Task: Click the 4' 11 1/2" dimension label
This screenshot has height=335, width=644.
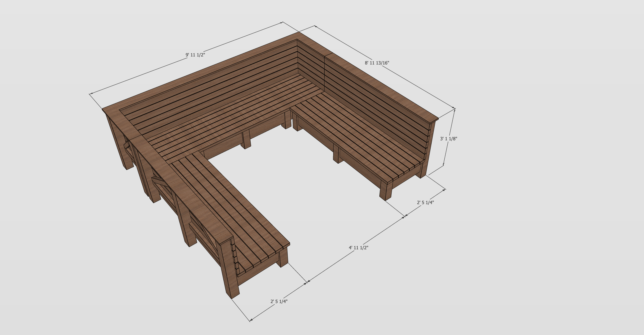Action: 359,248
